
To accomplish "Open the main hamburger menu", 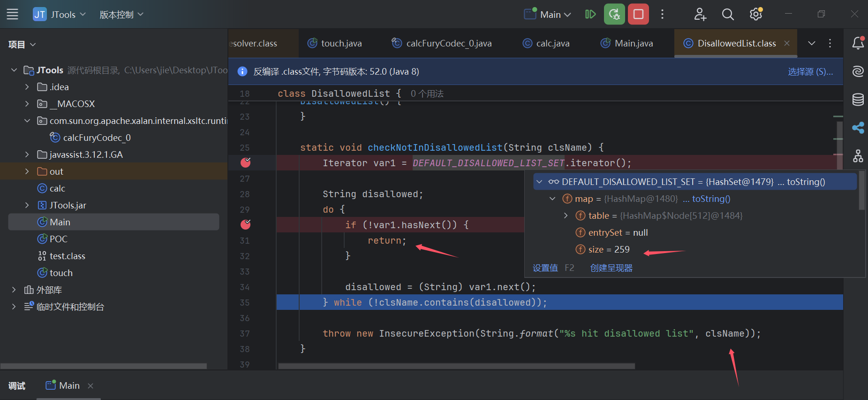I will pyautogui.click(x=13, y=15).
